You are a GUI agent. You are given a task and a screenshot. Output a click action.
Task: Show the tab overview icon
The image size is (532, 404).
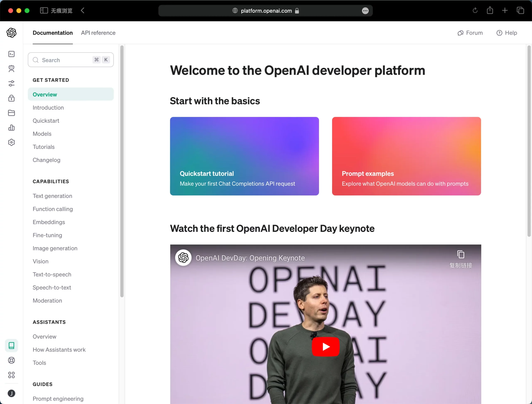pyautogui.click(x=520, y=11)
